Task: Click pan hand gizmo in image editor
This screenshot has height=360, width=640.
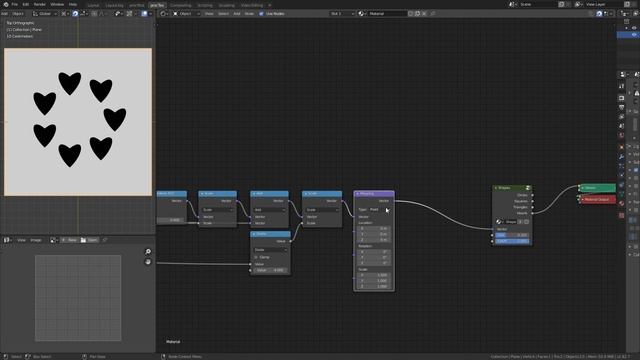Action: 148,262
